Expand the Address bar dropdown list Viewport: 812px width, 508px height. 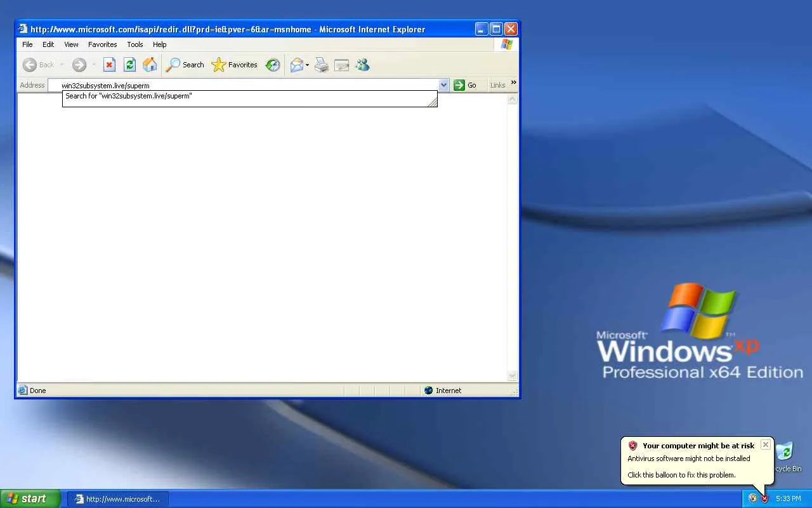pos(444,85)
